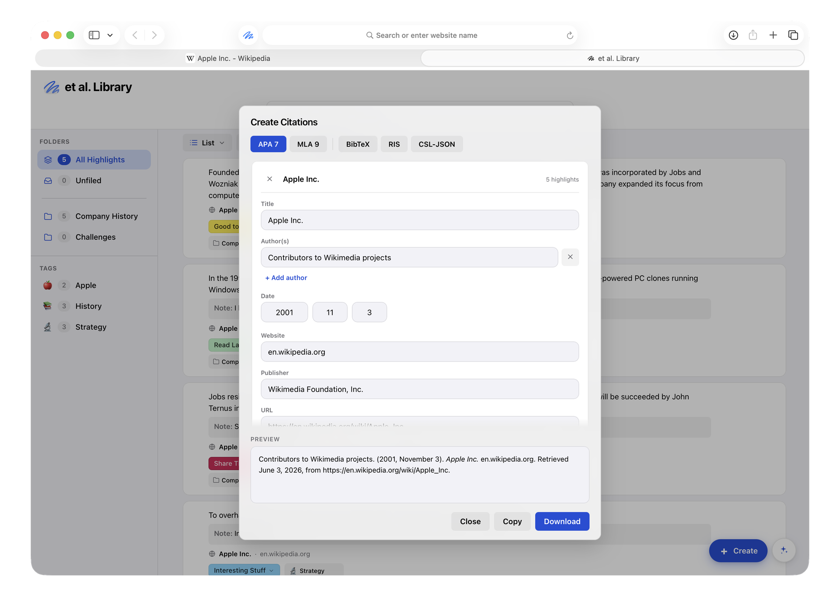Screen dimensions: 840x616
Task: Click the globe icon beside bottom Apple Inc.
Action: click(212, 554)
